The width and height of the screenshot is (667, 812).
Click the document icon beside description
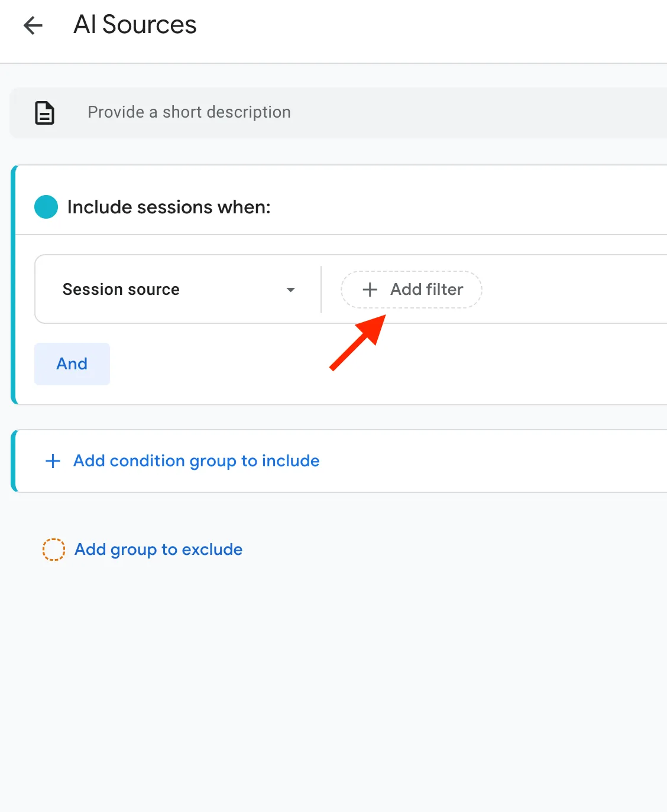point(45,112)
